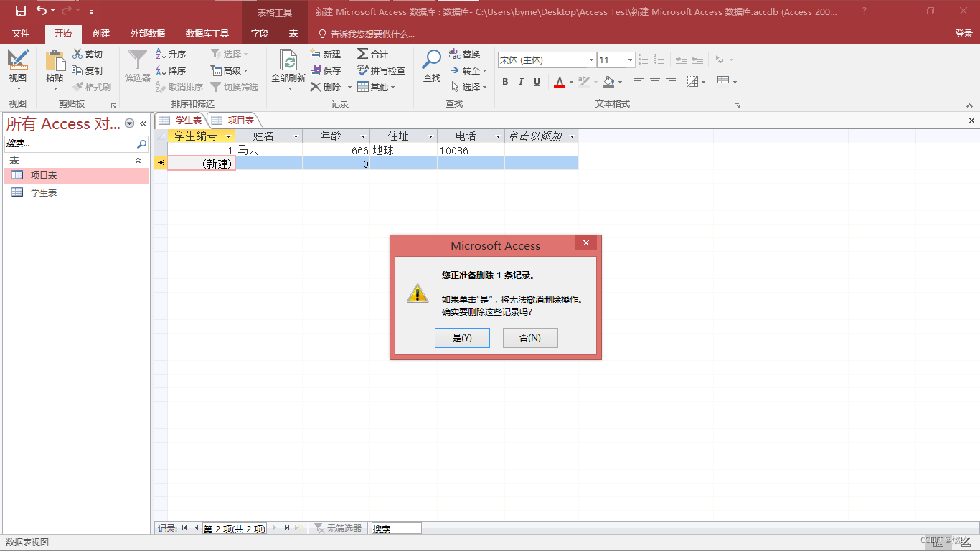Click the 全部刷新 refresh icon
The width and height of the screenshot is (980, 551).
coord(288,61)
